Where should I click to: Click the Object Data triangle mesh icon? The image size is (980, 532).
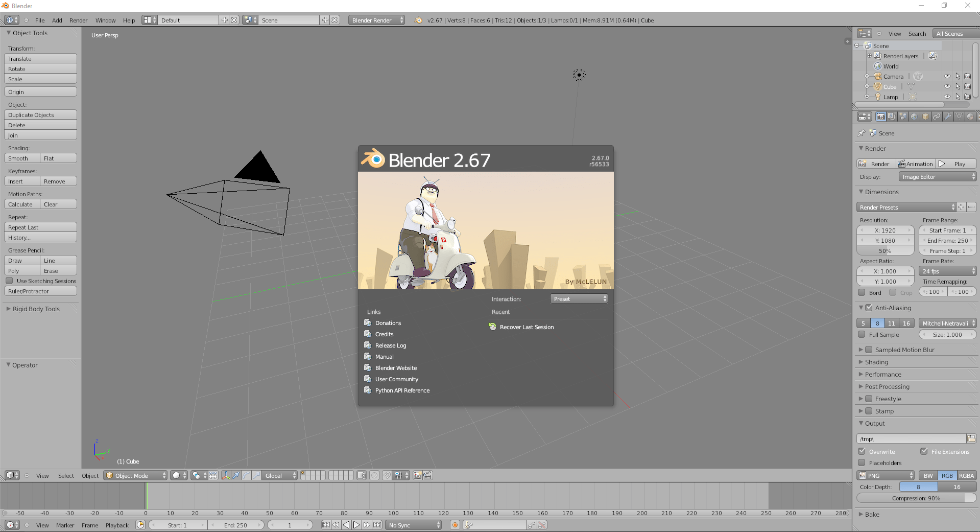click(959, 117)
